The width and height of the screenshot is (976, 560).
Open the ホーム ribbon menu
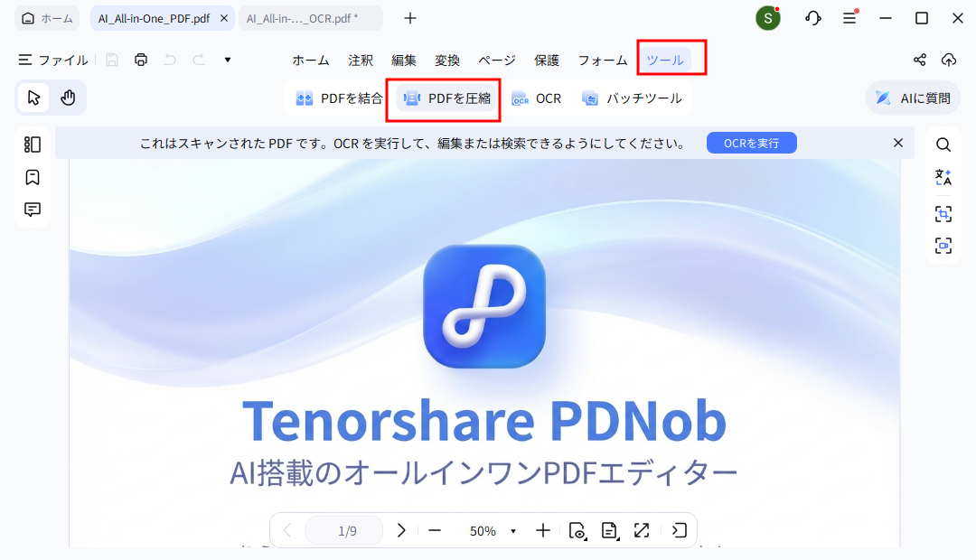pyautogui.click(x=311, y=61)
